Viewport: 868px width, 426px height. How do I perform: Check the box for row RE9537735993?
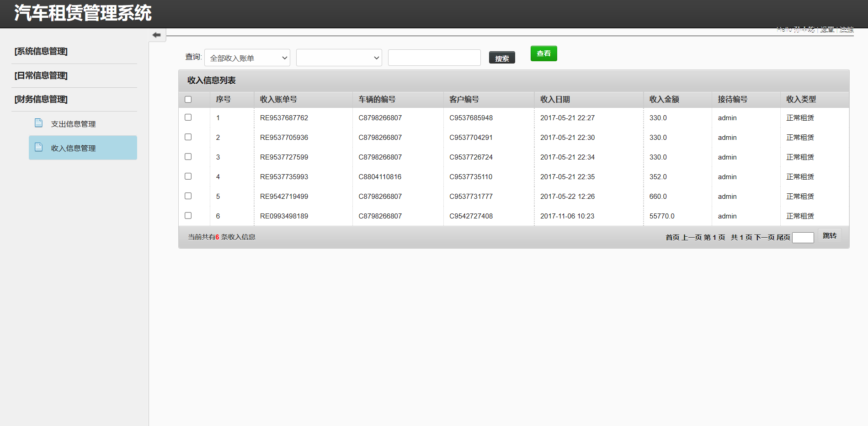pos(188,176)
